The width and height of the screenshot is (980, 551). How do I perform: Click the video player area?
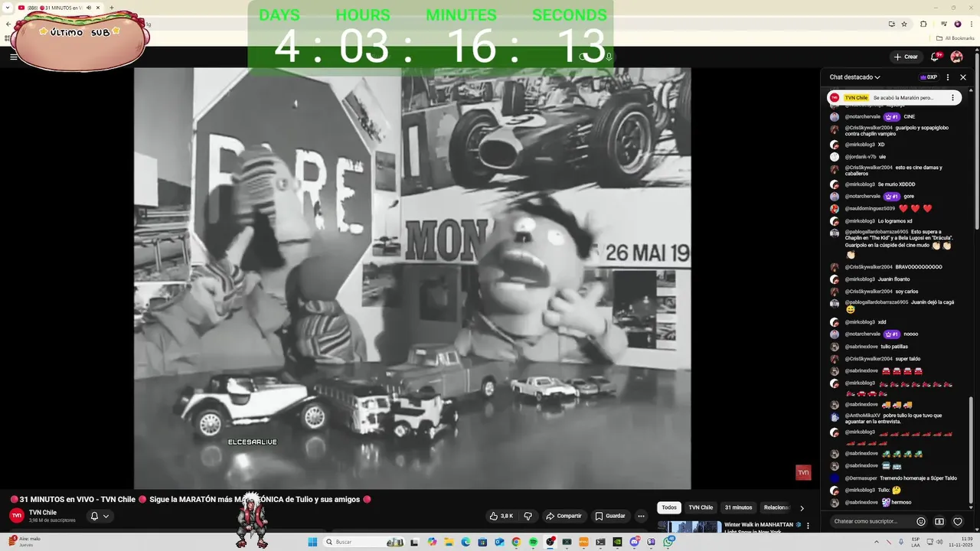click(x=412, y=279)
